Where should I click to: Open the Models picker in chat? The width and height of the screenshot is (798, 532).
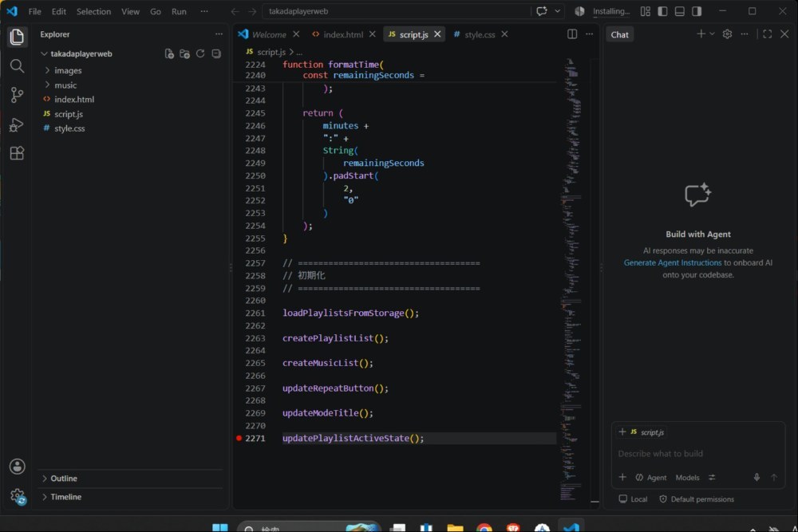click(x=687, y=478)
